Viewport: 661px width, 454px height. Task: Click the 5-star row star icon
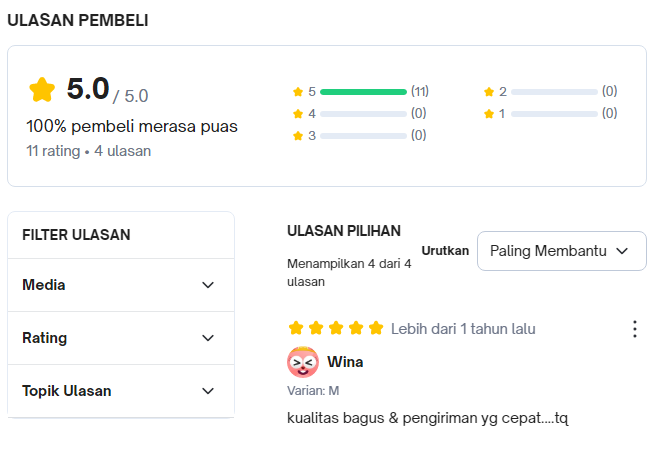click(298, 92)
